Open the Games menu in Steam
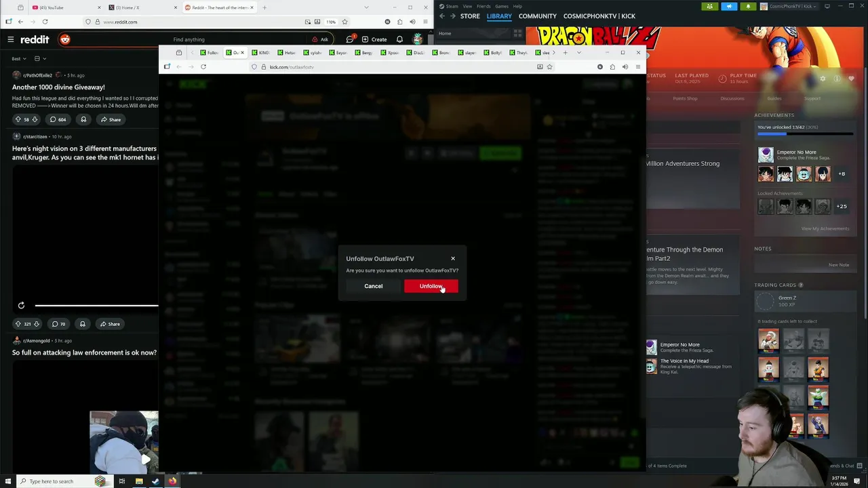This screenshot has width=868, height=488. pyautogui.click(x=502, y=6)
